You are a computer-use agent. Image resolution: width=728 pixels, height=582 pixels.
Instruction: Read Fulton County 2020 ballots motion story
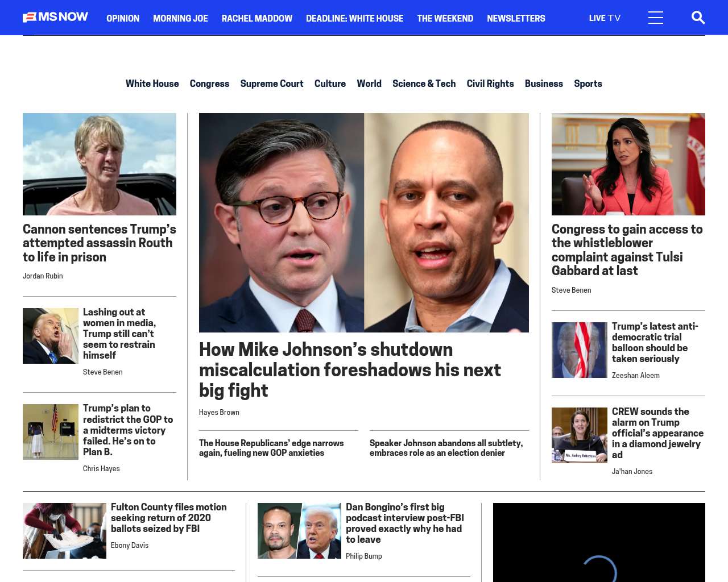(169, 518)
